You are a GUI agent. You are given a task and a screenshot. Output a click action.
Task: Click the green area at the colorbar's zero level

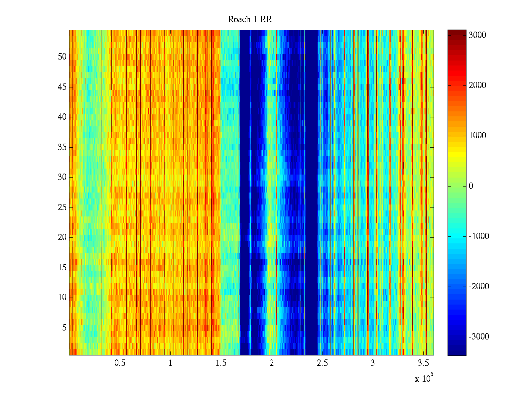coord(457,186)
